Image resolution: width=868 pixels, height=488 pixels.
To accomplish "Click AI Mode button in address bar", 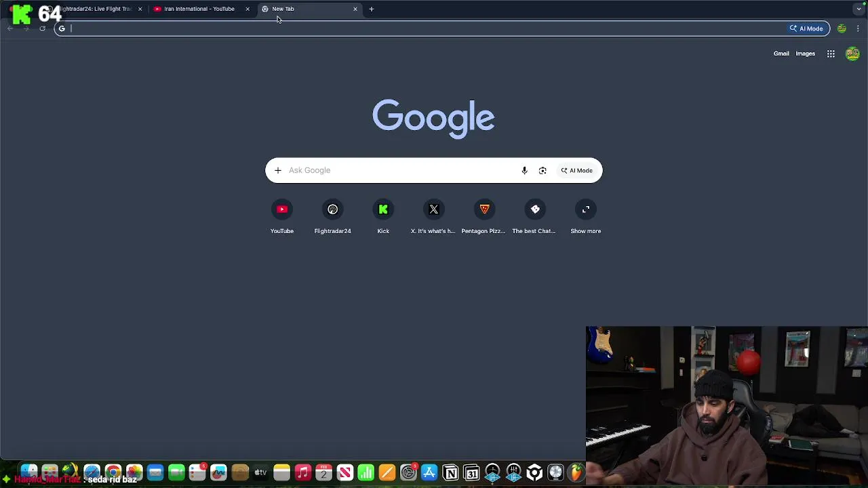I will tap(806, 28).
